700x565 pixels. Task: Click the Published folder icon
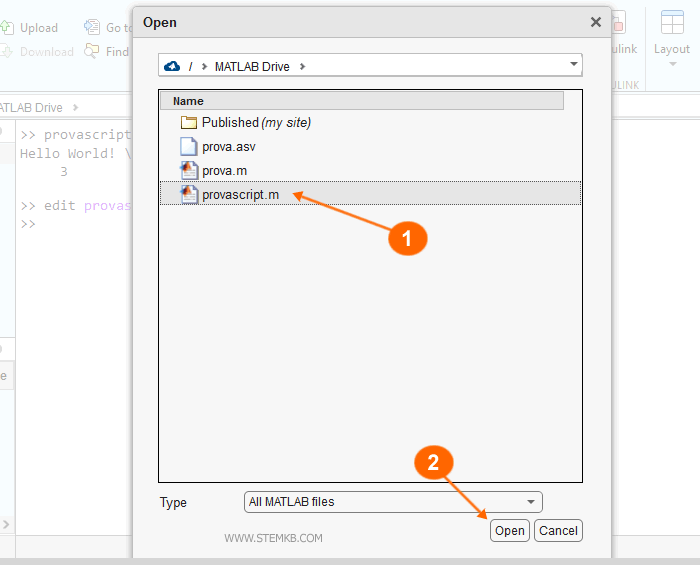tap(189, 123)
